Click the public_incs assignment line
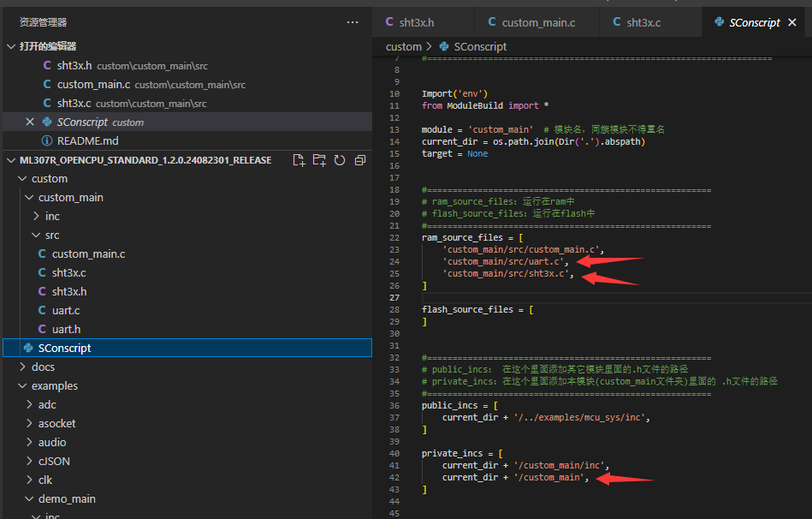812x519 pixels. click(x=459, y=405)
